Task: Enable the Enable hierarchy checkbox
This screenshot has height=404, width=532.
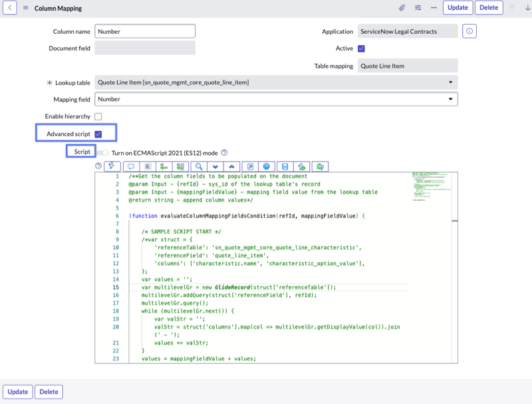Action: point(98,116)
